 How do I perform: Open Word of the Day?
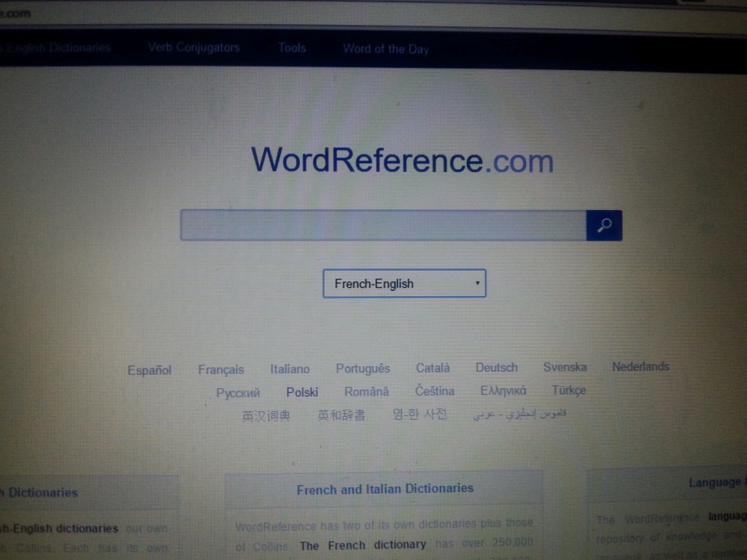pyautogui.click(x=385, y=50)
